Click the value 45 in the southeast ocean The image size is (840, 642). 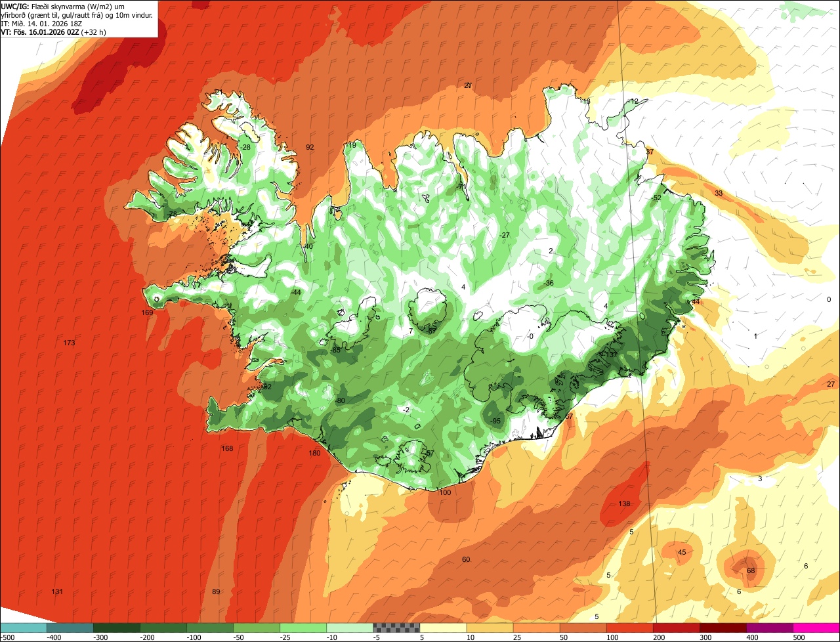click(x=682, y=552)
